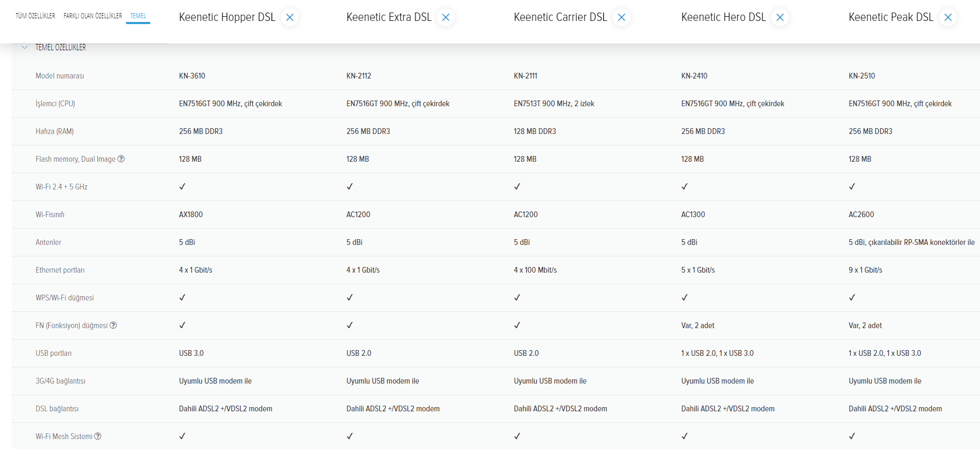Open the Keenetic Extra DSL product title

(389, 17)
